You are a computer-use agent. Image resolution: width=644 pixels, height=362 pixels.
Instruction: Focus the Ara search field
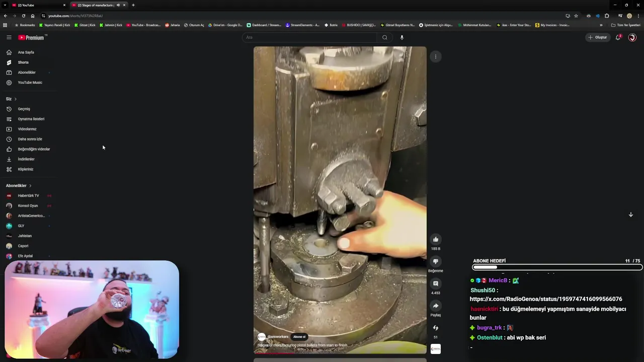309,37
